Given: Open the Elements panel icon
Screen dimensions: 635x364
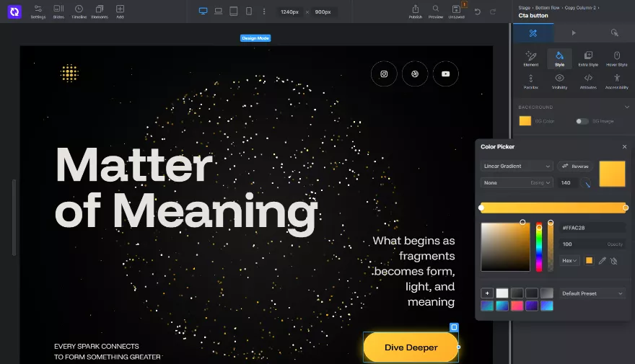Looking at the screenshot, I should pyautogui.click(x=100, y=11).
